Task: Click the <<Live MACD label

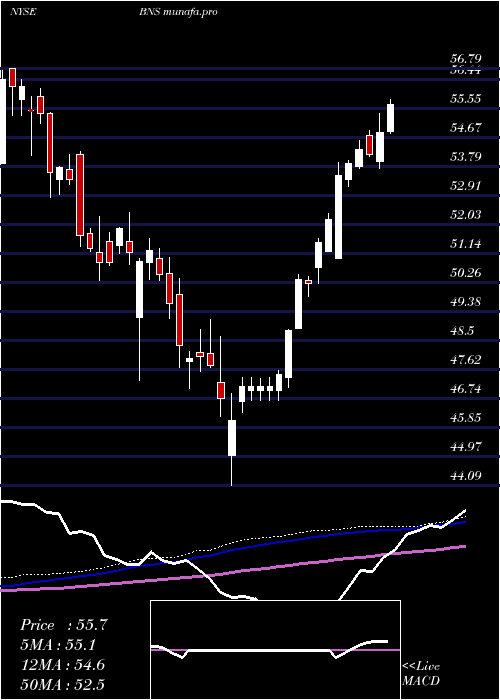Action: click(x=421, y=674)
